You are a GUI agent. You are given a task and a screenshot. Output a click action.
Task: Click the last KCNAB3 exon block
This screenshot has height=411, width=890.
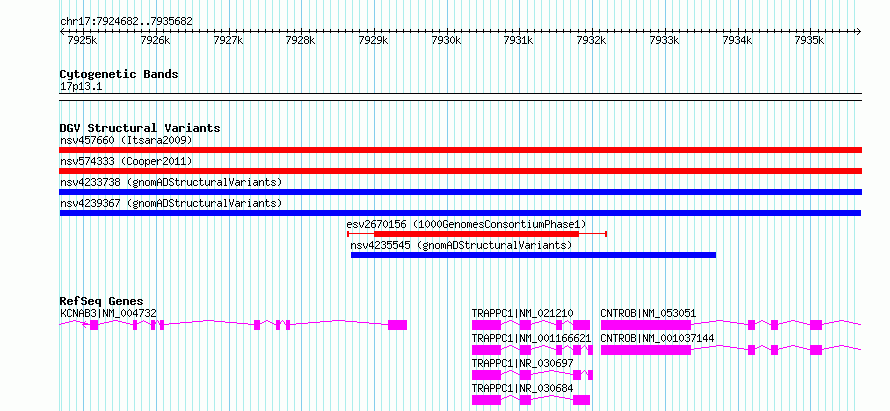pos(397,325)
